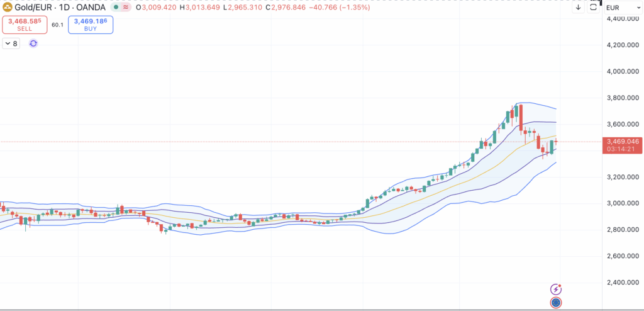Click the 4,000.000 price axis label
644x311 pixels.
tap(623, 71)
